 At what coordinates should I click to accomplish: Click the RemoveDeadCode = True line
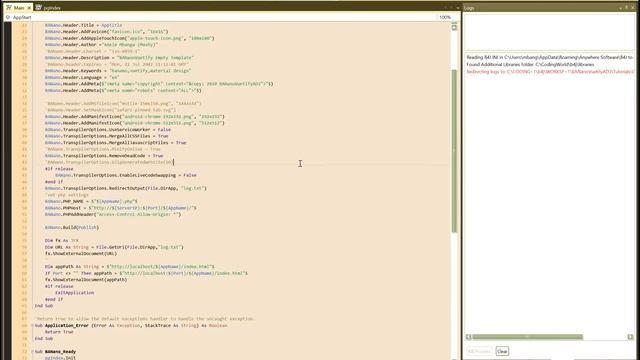coord(104,156)
